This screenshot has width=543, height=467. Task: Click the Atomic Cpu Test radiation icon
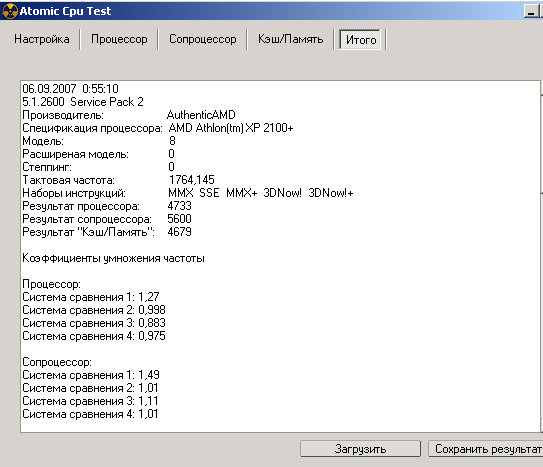click(9, 11)
